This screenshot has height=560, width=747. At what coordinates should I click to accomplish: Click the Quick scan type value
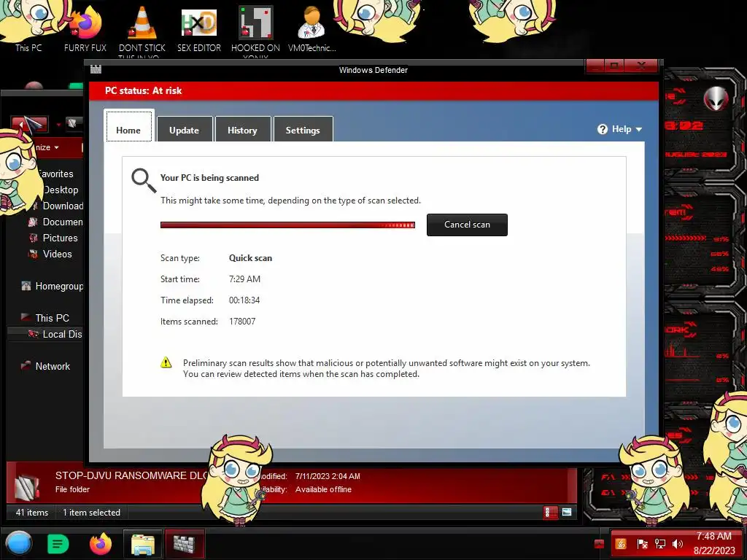(251, 258)
